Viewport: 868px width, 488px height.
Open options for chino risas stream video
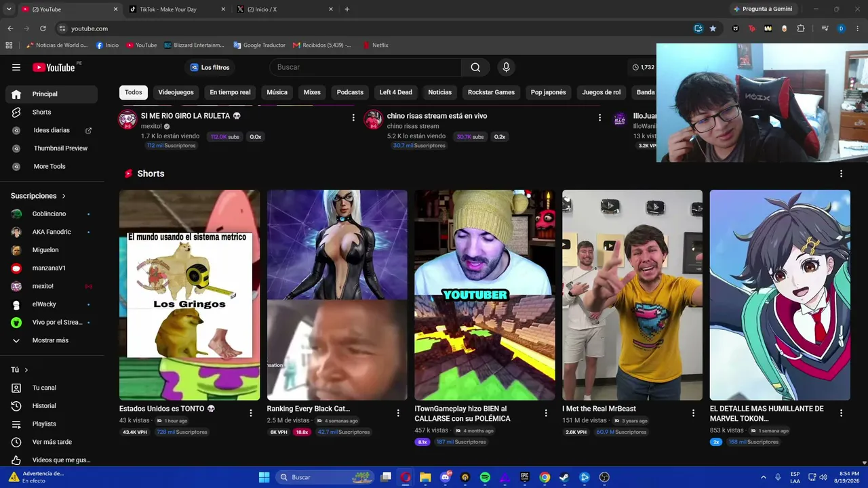coord(599,117)
